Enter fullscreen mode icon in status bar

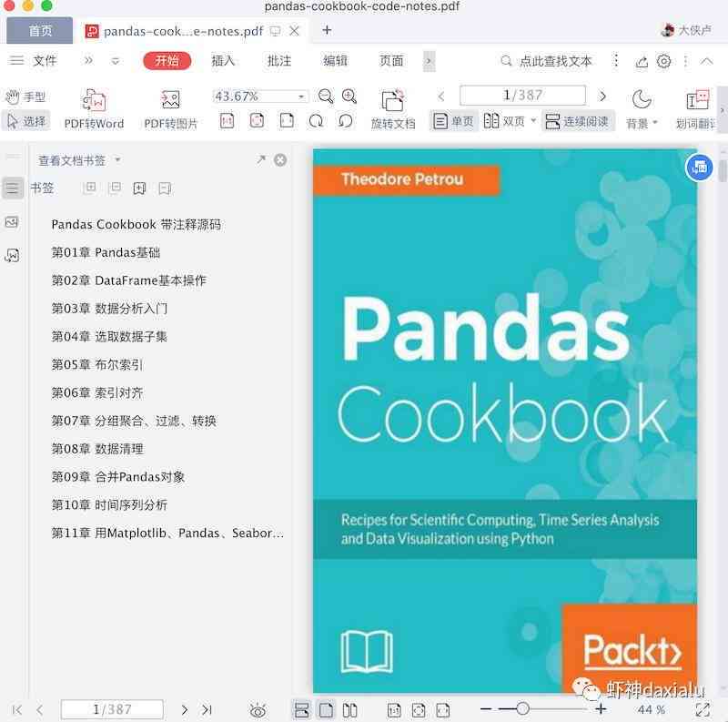pos(703,709)
